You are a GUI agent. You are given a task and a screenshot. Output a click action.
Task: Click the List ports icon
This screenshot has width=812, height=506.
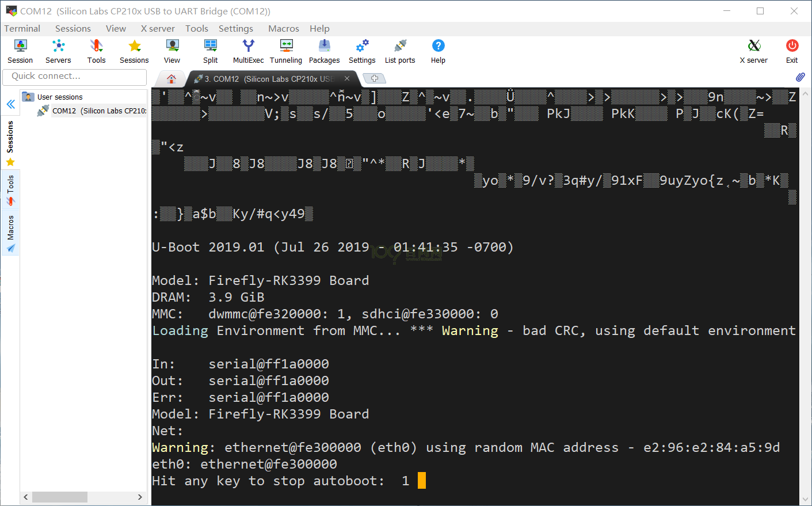tap(400, 51)
